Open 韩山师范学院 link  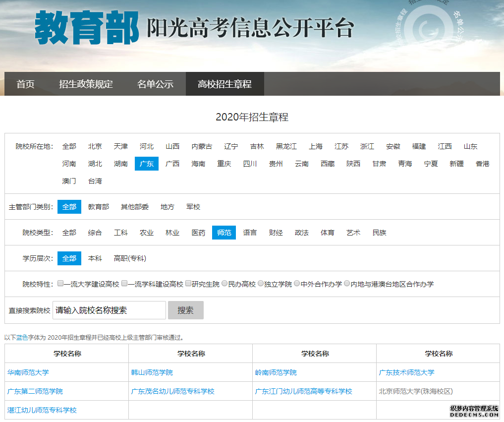[152, 372]
